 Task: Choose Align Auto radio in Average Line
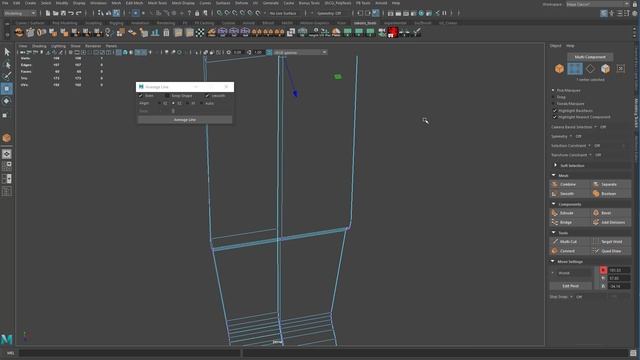point(202,103)
